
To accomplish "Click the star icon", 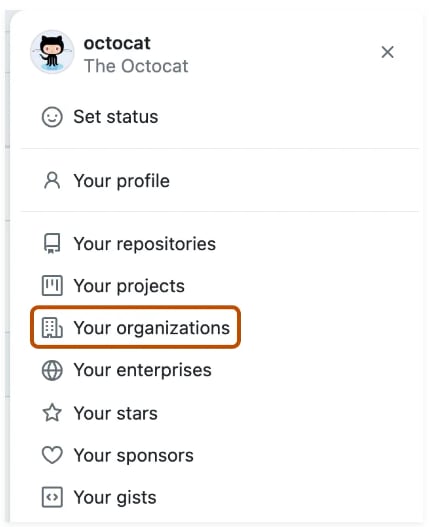I will tap(52, 413).
